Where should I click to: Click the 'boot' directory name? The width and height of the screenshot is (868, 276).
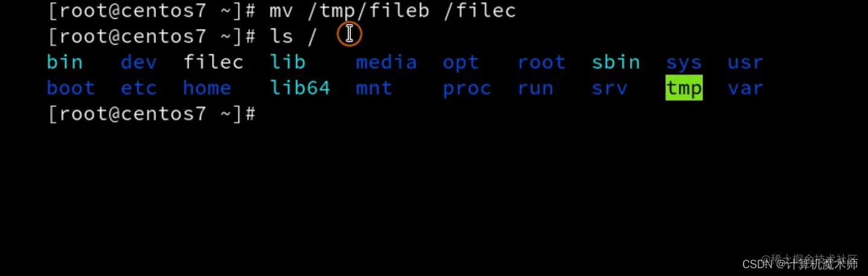(71, 88)
